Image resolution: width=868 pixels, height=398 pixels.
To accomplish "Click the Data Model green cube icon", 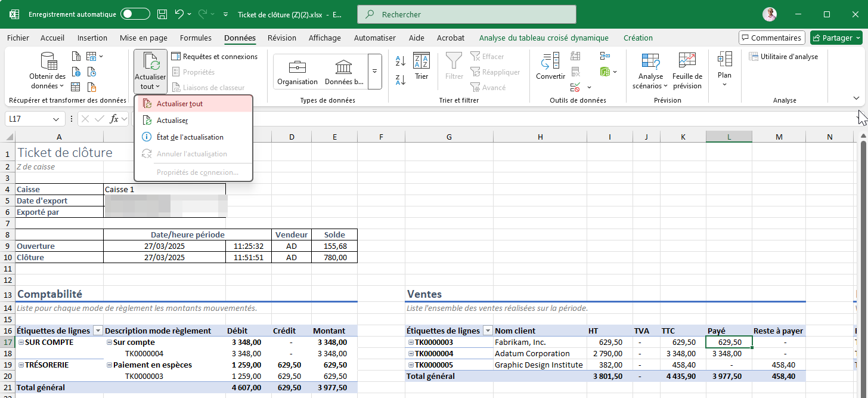I will click(605, 72).
